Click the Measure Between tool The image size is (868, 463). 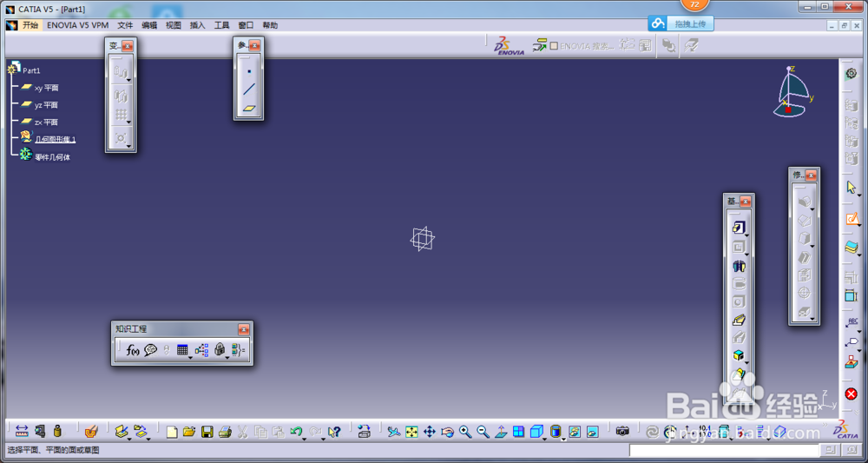[x=22, y=431]
